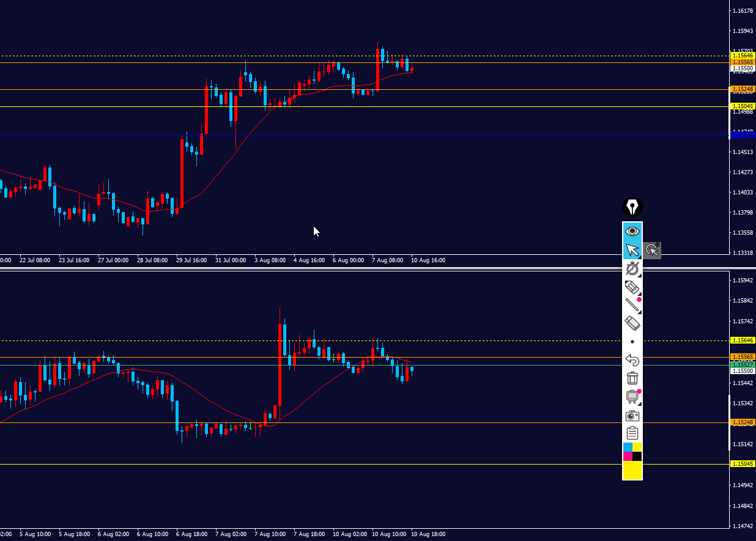This screenshot has width=756, height=541.
Task: Click the undo arrow
Action: tap(632, 360)
